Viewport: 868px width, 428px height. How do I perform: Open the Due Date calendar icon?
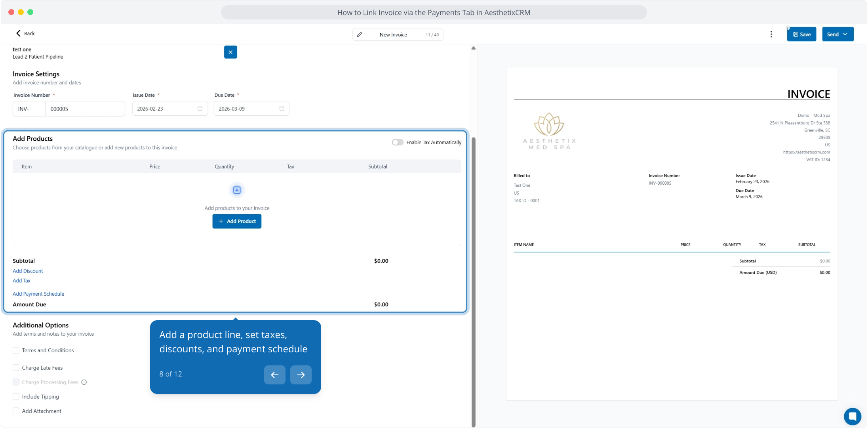click(282, 109)
